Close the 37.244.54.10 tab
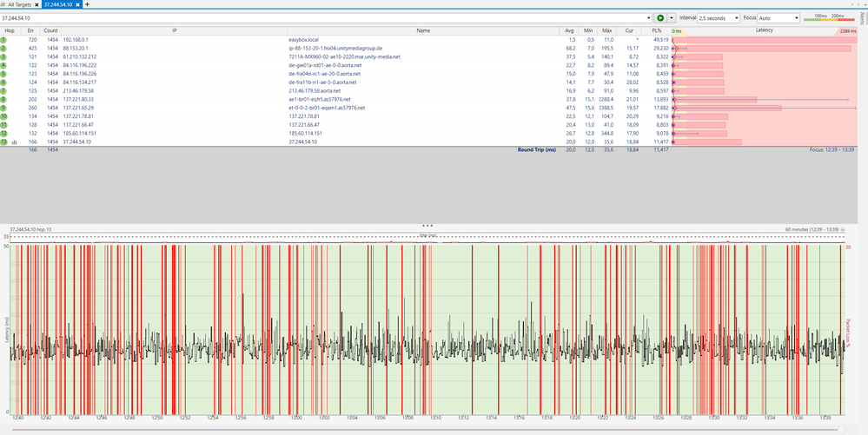Screen dimensions: 868x435 click(78, 4)
